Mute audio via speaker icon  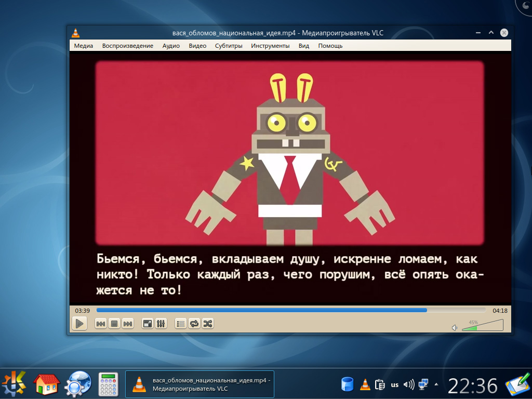455,328
